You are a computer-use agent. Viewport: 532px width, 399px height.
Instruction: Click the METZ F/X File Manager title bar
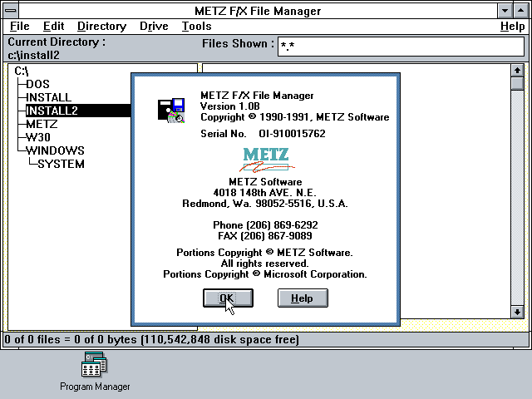[258, 11]
